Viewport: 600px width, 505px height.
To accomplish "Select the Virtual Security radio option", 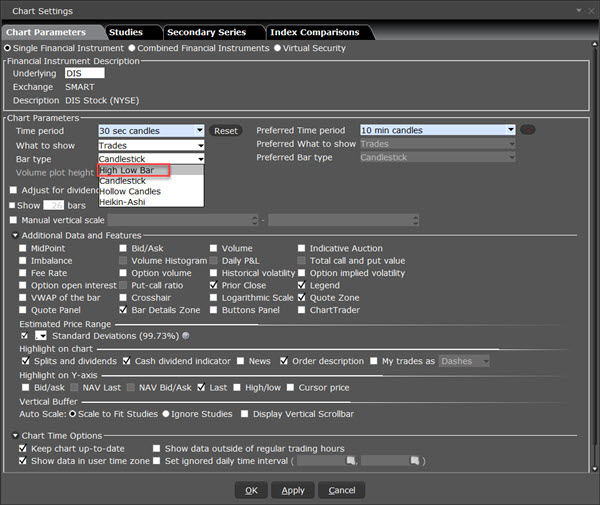I will (x=277, y=48).
